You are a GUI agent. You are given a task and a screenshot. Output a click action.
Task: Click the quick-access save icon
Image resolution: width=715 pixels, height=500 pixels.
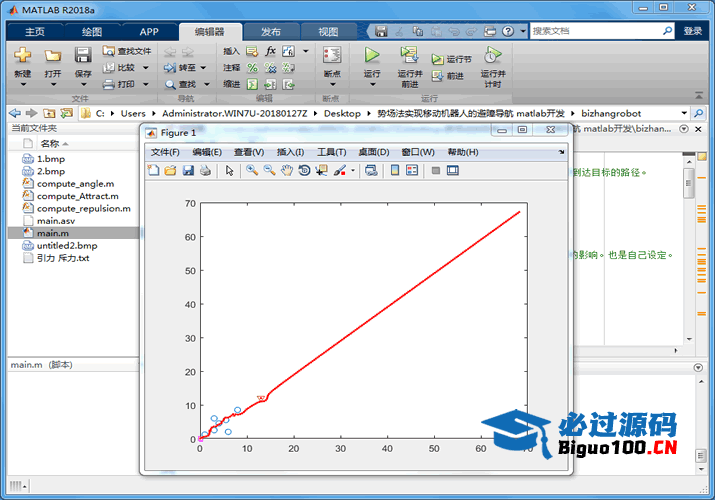click(381, 31)
